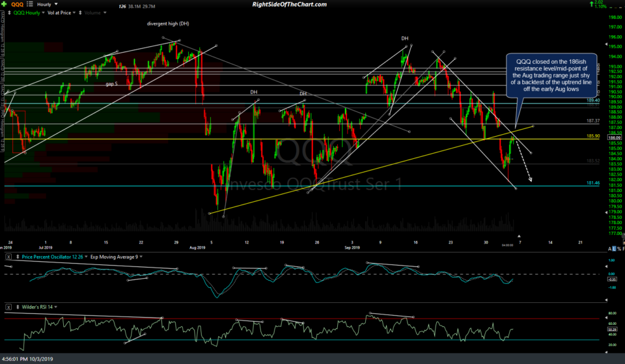The image size is (625, 364).
Task: Click the time axis white triangle marker
Action: [519, 236]
